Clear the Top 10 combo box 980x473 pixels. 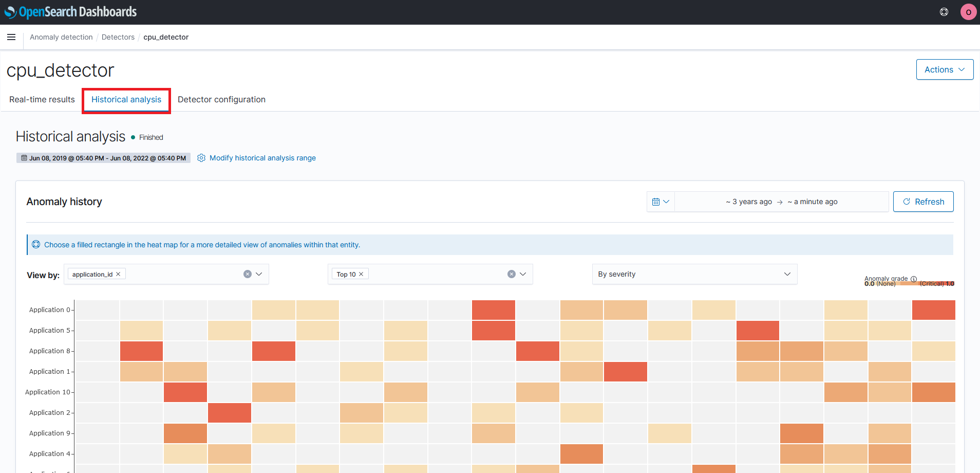pos(512,274)
